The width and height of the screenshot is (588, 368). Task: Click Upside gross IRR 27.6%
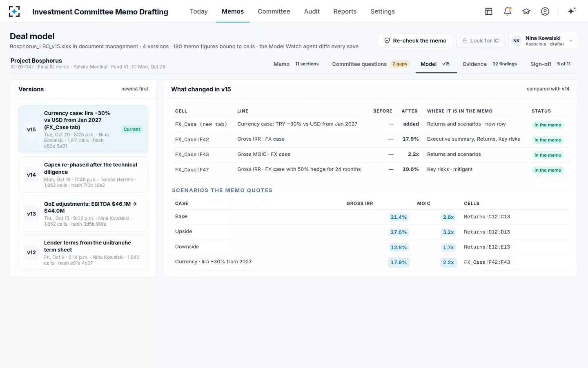tap(399, 232)
